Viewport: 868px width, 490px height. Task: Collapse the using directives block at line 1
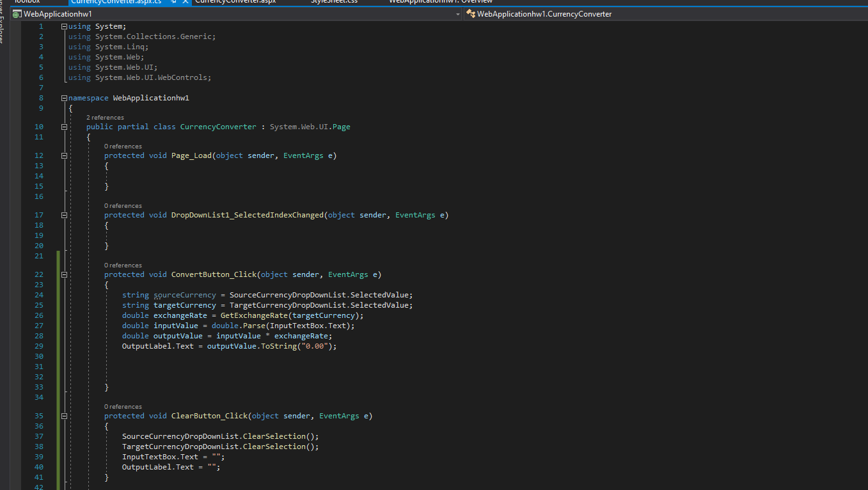click(x=64, y=26)
